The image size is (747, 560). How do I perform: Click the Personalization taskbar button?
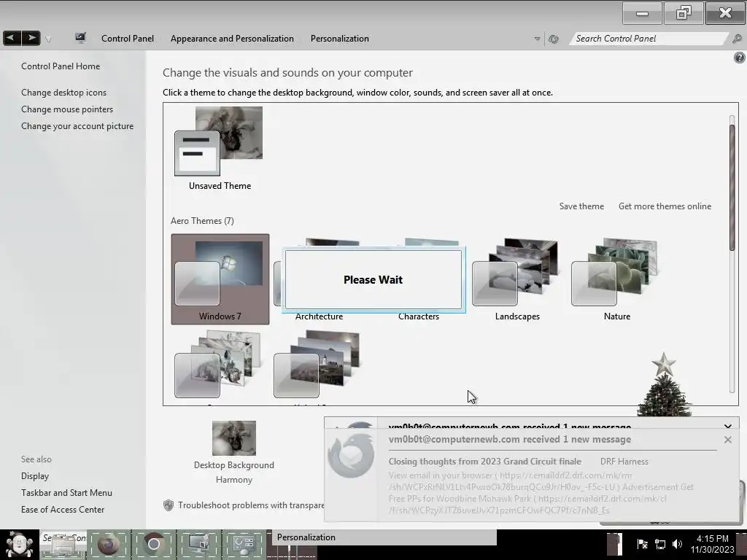point(384,537)
